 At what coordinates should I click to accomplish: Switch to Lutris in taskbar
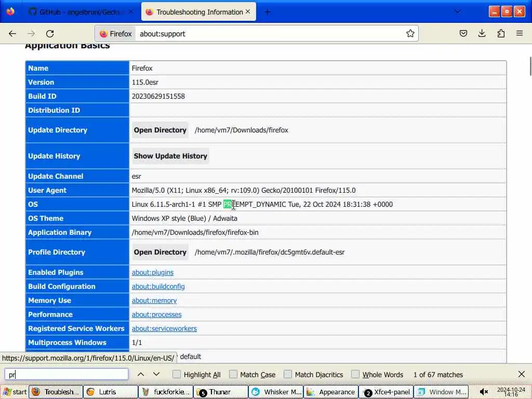(x=111, y=392)
